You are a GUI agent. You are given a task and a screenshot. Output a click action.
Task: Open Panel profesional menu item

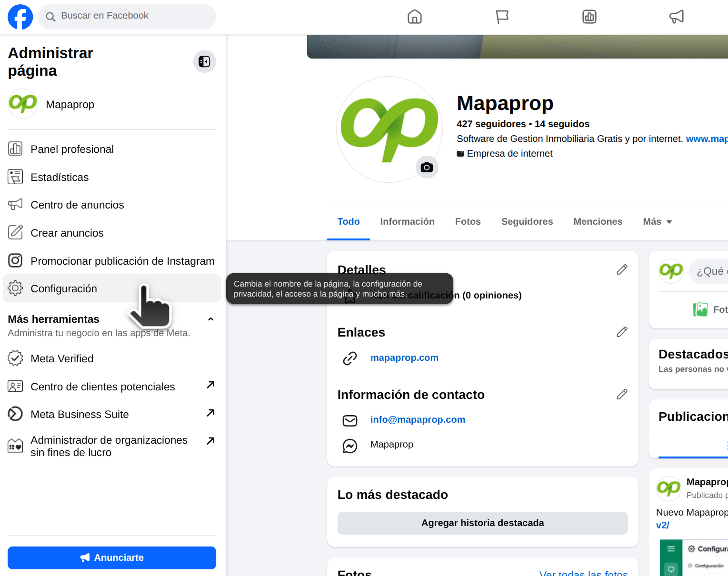[x=112, y=149]
